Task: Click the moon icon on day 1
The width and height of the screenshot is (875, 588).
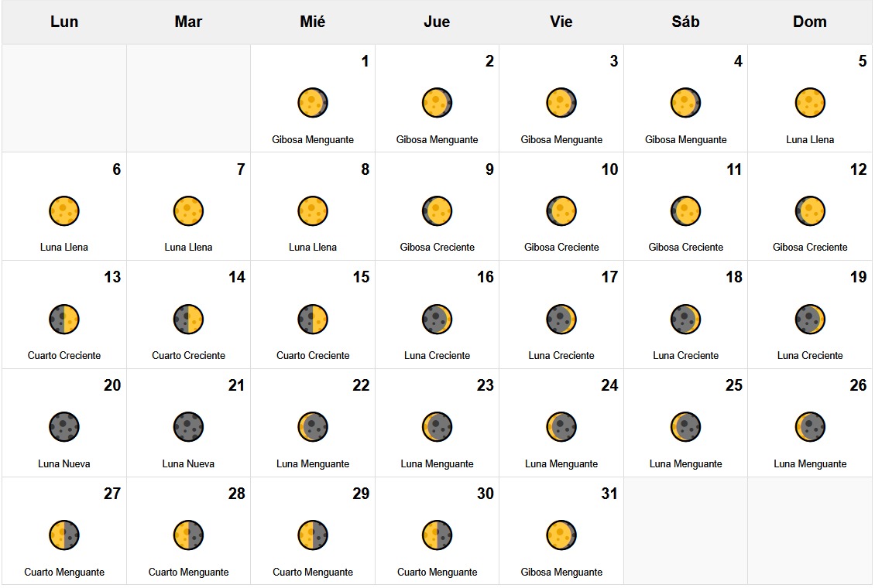Action: (x=313, y=103)
